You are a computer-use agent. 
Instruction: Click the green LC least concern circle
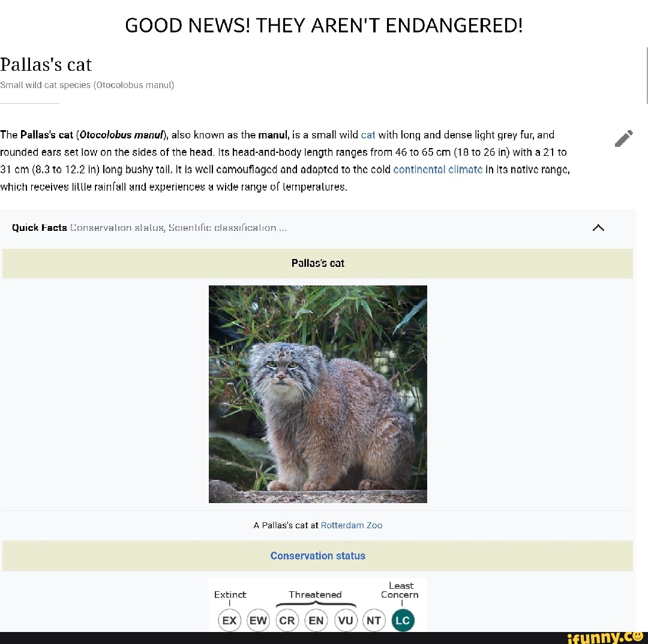[x=403, y=620]
